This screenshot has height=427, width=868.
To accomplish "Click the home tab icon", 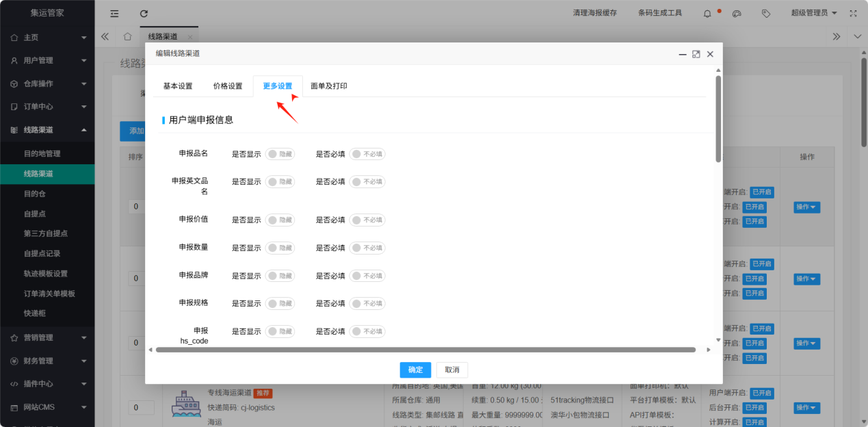I will [x=127, y=36].
